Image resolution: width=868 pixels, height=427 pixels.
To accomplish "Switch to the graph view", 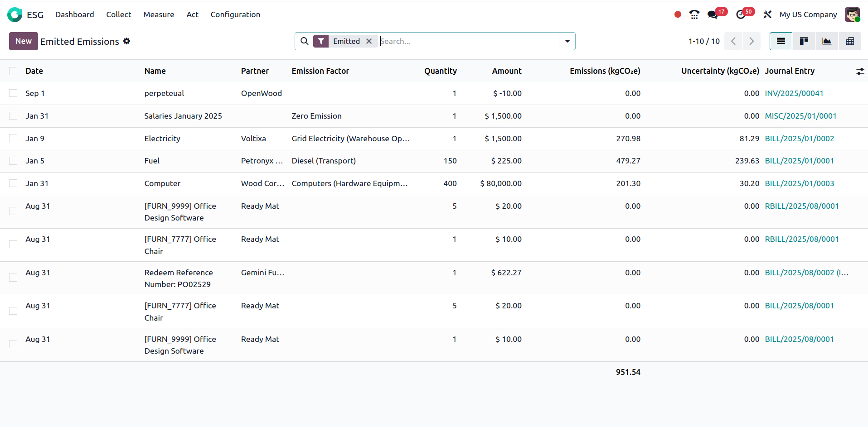I will (x=827, y=41).
